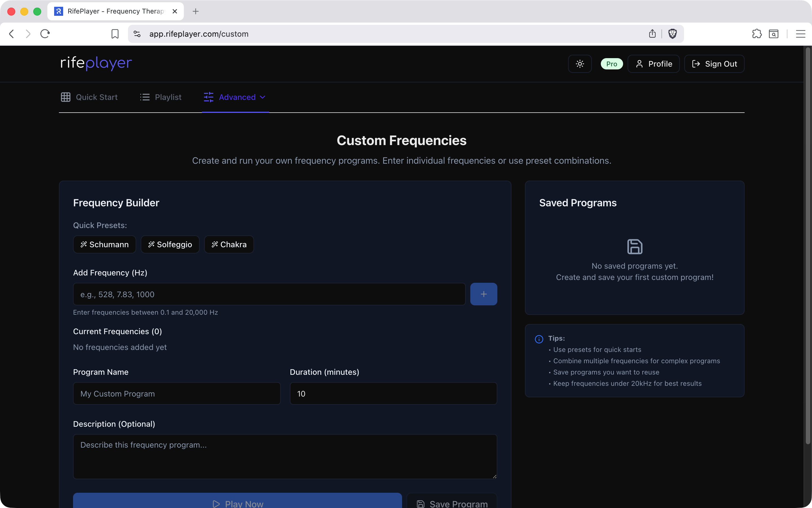Go back with browser back arrow
The width and height of the screenshot is (812, 508).
click(12, 34)
